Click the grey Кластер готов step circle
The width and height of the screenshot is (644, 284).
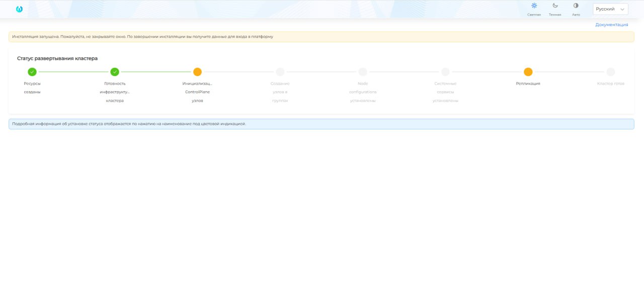(x=610, y=72)
